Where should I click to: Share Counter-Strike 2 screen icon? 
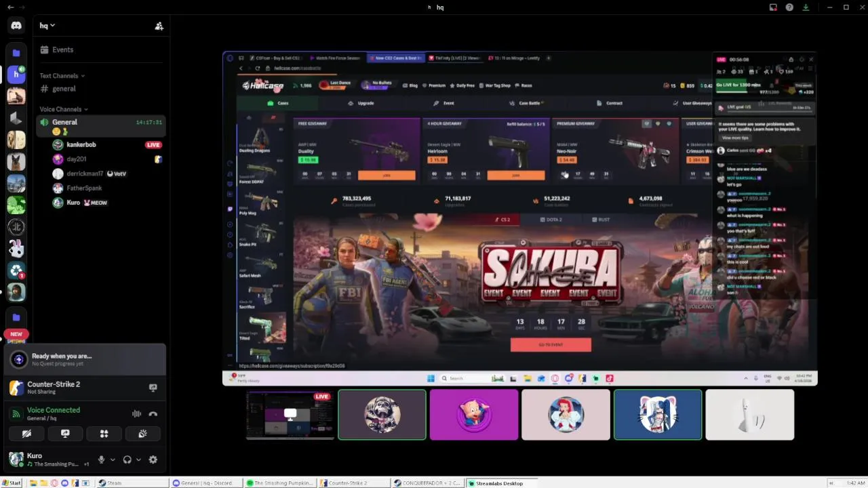(x=153, y=388)
